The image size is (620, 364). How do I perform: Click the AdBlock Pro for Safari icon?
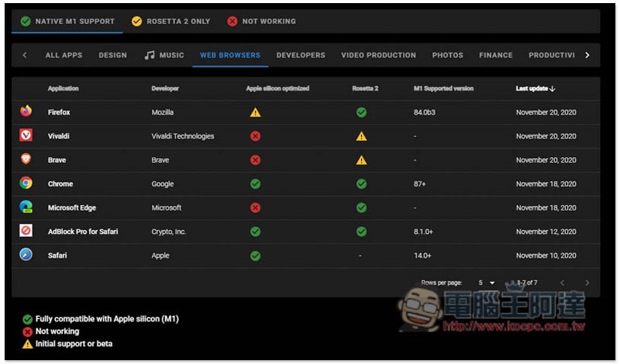pyautogui.click(x=26, y=231)
